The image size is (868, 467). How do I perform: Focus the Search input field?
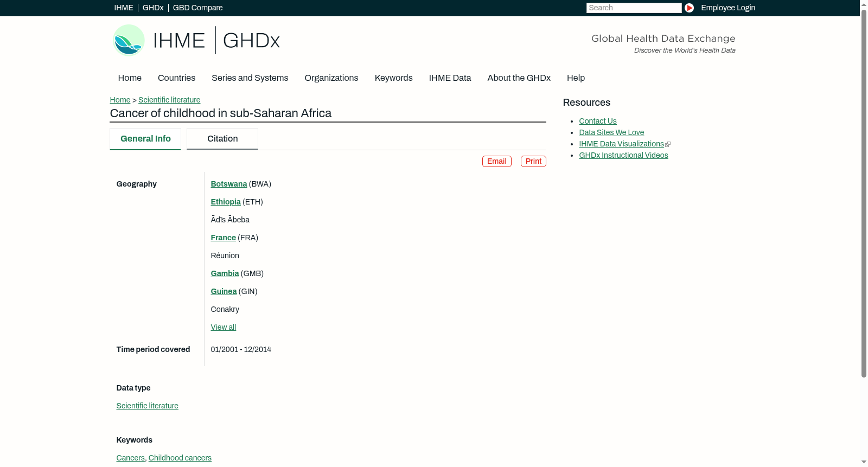[634, 8]
